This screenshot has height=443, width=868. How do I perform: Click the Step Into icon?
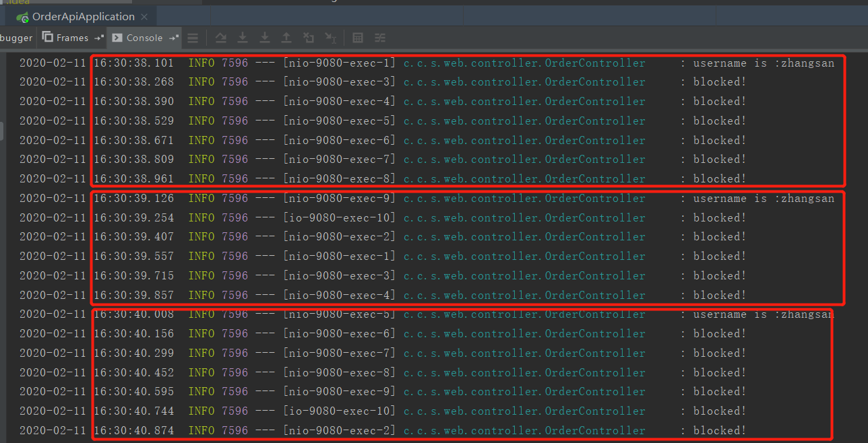point(243,38)
